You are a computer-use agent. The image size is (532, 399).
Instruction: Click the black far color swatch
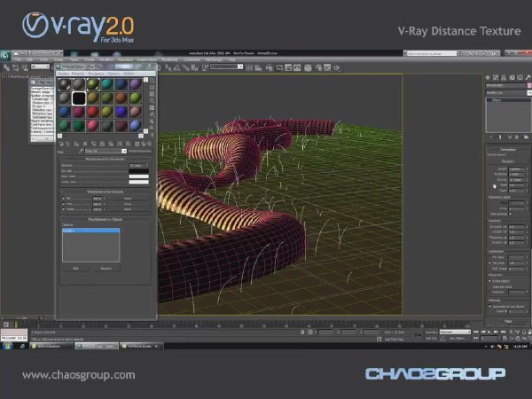[138, 171]
